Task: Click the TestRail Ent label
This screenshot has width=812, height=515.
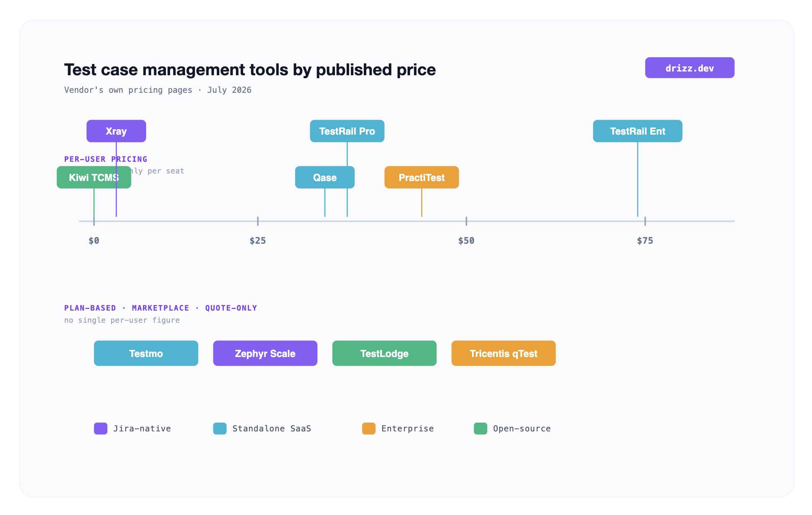Action: point(638,131)
